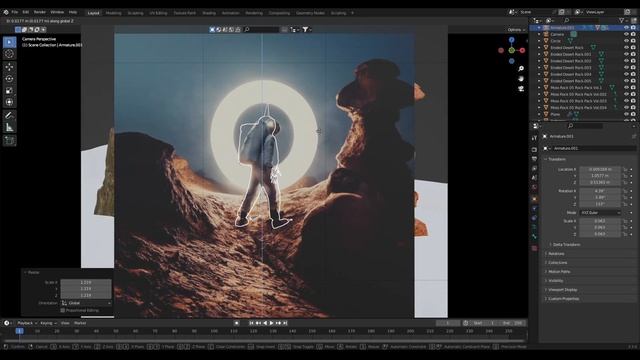The image size is (640, 360).
Task: Click the red X axis on the navigation gizmo
Action: tap(522, 50)
